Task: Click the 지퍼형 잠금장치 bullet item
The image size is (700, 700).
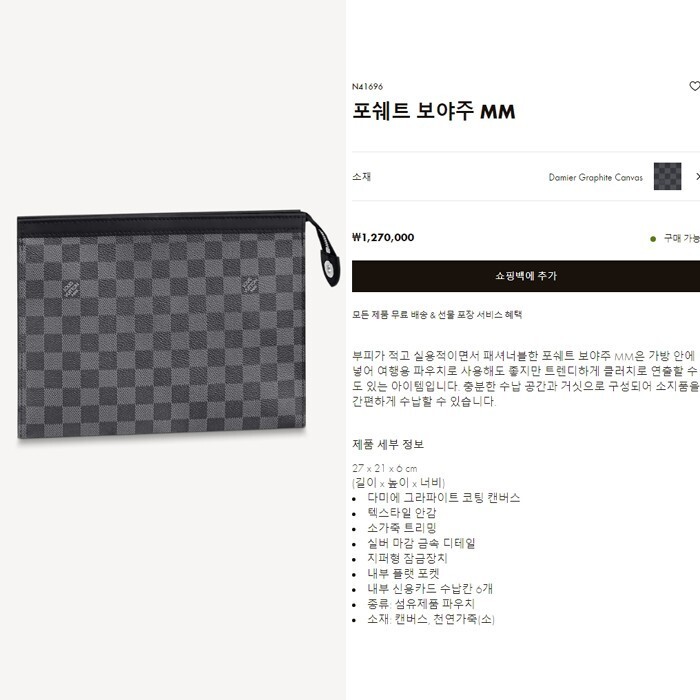Action: (407, 558)
